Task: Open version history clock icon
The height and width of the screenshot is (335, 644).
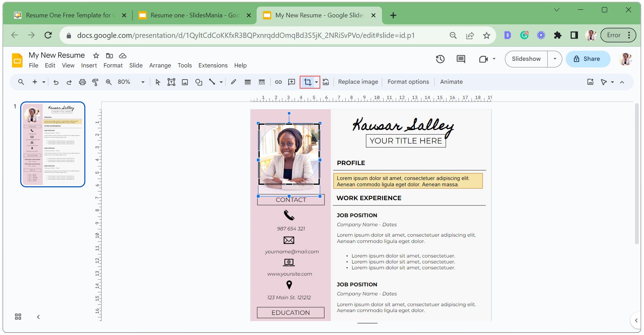Action: pos(440,59)
